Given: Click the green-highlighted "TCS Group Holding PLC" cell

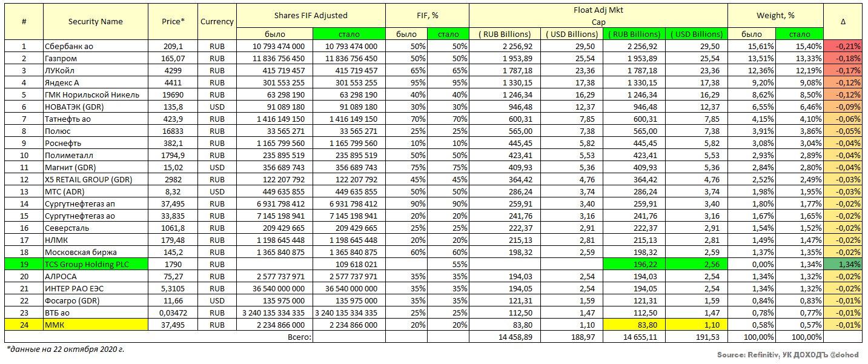Looking at the screenshot, I should pos(95,264).
